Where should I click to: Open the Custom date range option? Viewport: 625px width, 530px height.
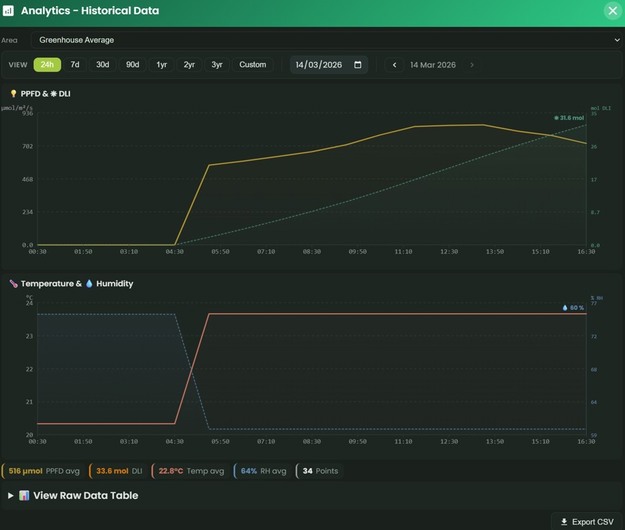[x=253, y=65]
